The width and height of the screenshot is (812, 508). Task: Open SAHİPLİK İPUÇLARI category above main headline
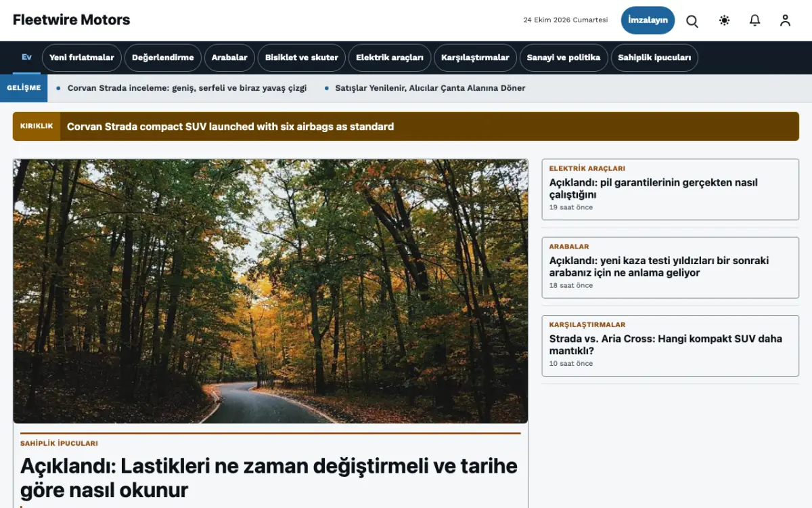(59, 444)
